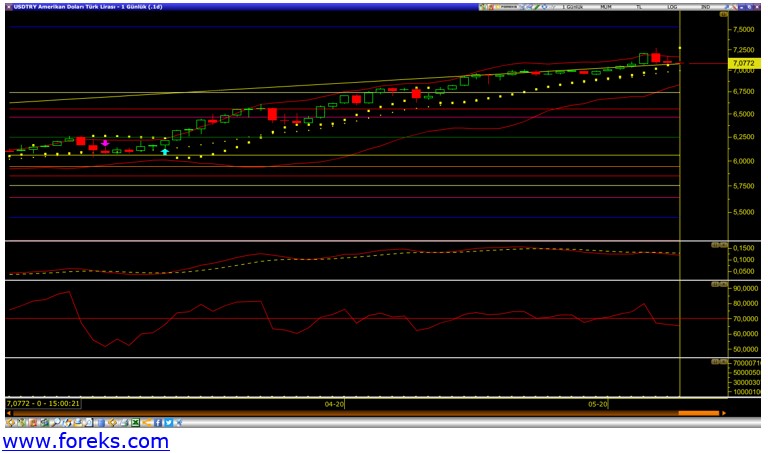Click the magnifier zoom icon in bottom toolbar

pyautogui.click(x=55, y=422)
